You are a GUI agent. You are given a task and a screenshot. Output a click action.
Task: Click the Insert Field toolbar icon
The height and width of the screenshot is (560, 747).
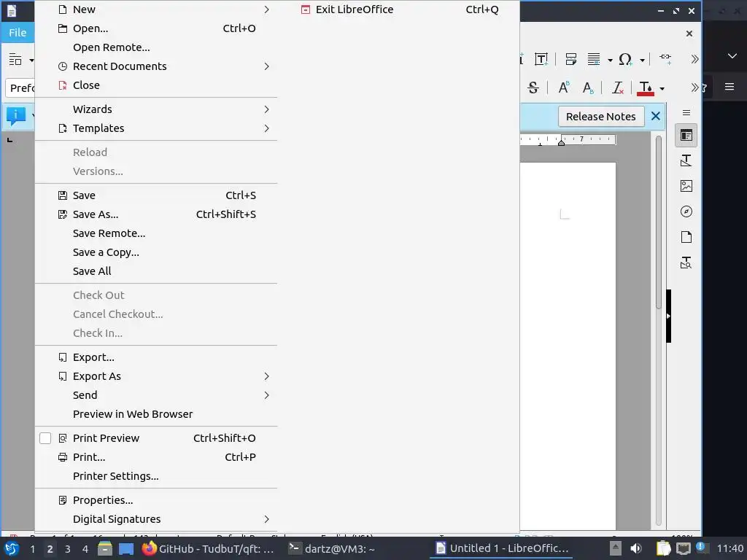(x=594, y=60)
